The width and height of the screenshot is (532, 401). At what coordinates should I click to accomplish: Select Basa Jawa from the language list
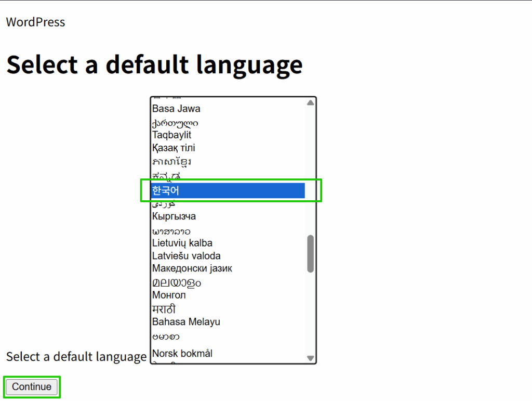[x=176, y=109]
